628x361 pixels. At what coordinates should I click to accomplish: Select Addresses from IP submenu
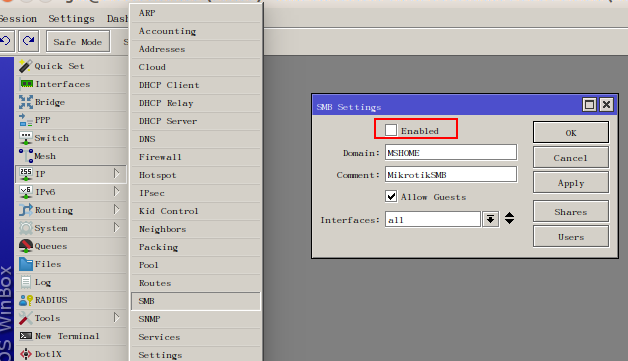(196, 49)
